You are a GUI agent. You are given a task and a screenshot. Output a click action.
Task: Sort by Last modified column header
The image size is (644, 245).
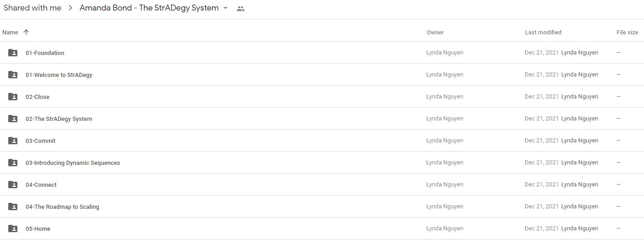click(543, 32)
